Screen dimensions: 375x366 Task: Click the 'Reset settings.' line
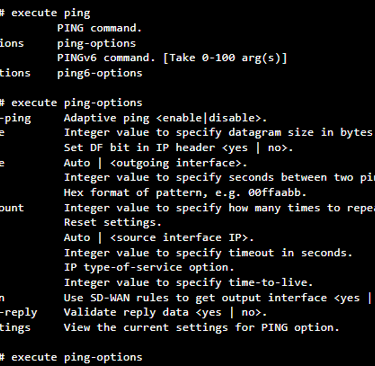coord(113,222)
